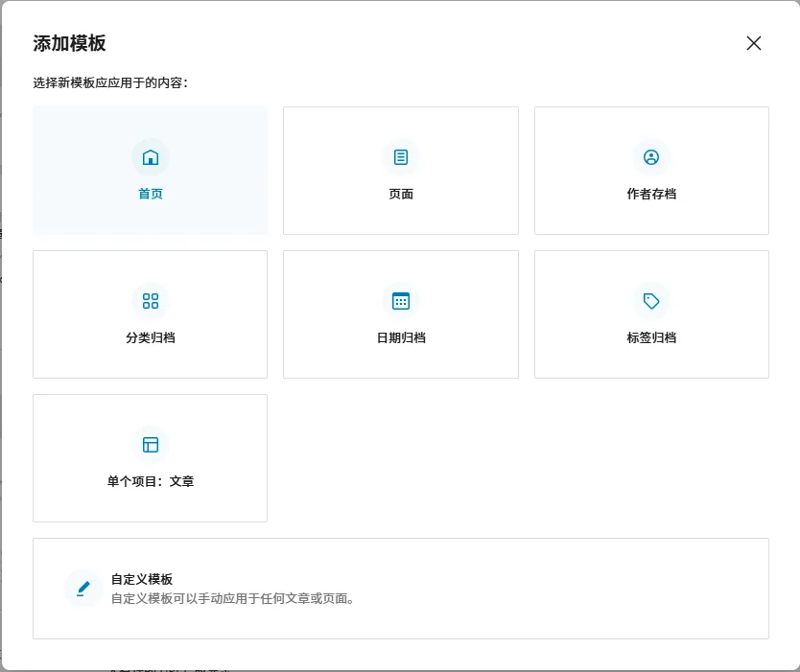Viewport: 800px width, 672px height.
Task: Click the layout icon above 单个项目：文章
Action: (151, 445)
